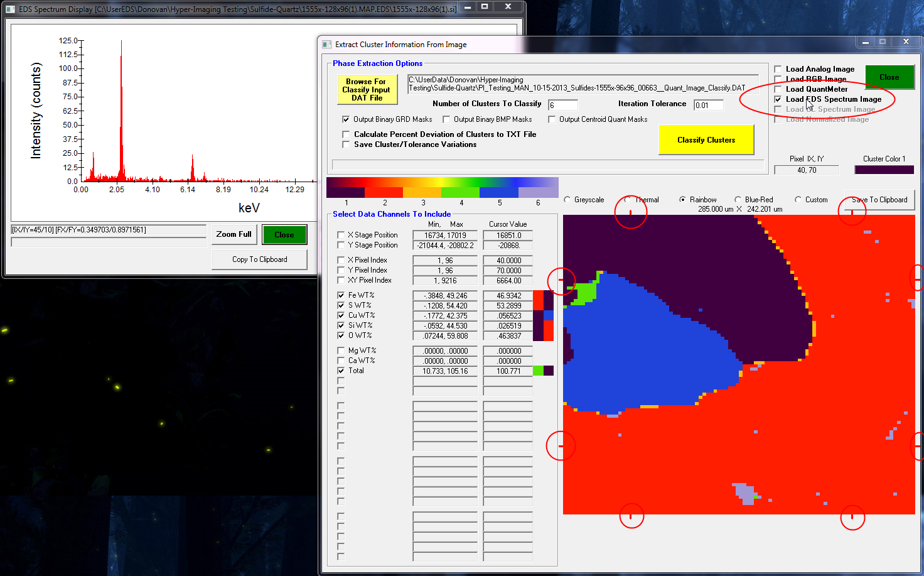Viewport: 924px width, 576px height.
Task: Toggle the Fe WT% data channel
Action: pos(341,295)
